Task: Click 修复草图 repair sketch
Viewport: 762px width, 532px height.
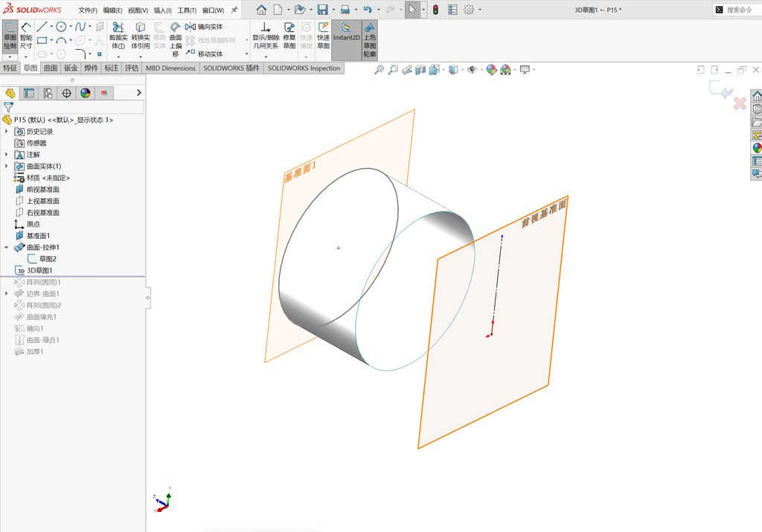Action: click(289, 36)
